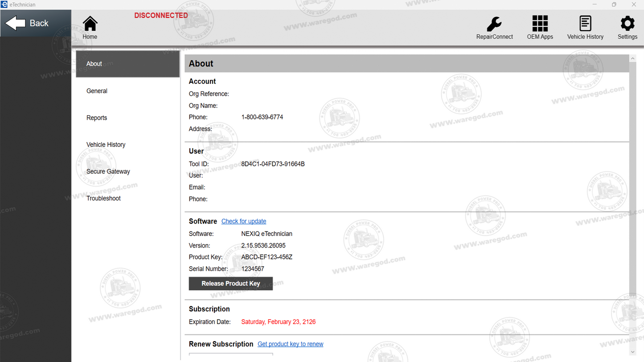Click the eTechnician icon in the title bar

click(4, 4)
